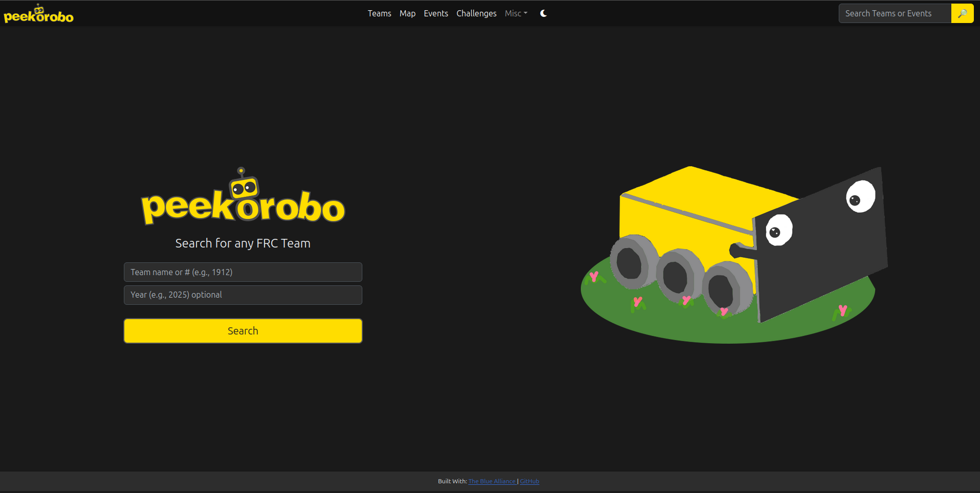Click the yellow Search button

coord(243,331)
